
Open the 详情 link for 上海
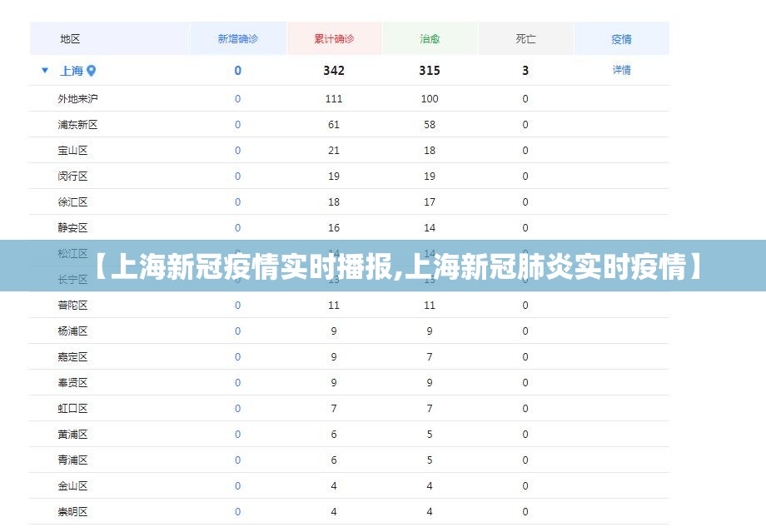[x=621, y=70]
